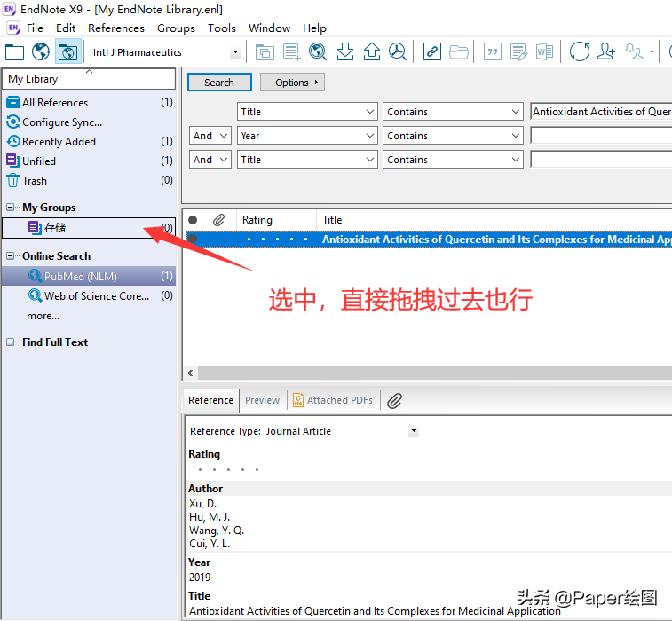Select PubMed (NLM) online search
The image size is (672, 621).
(x=89, y=276)
